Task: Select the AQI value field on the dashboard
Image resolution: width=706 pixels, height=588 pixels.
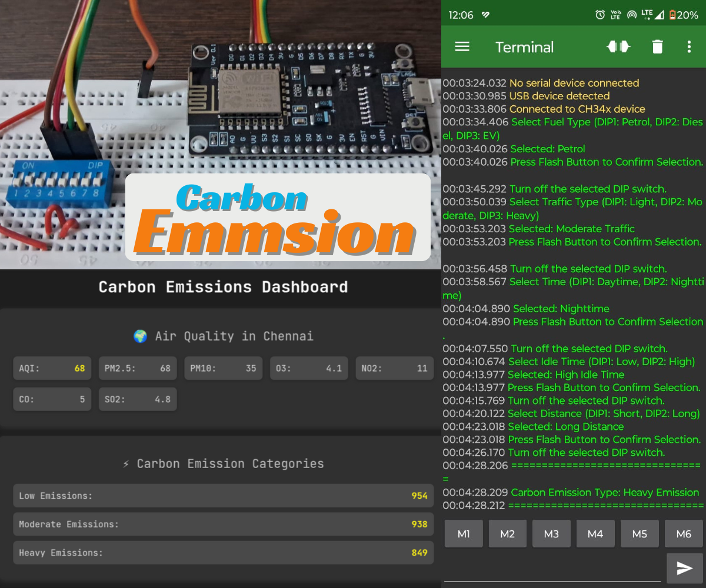Action: click(x=52, y=368)
